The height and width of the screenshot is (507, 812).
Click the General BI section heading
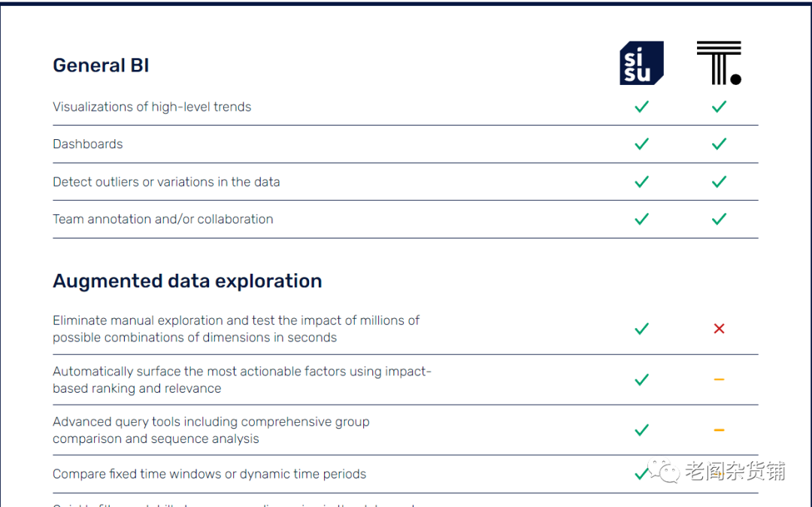(x=101, y=65)
